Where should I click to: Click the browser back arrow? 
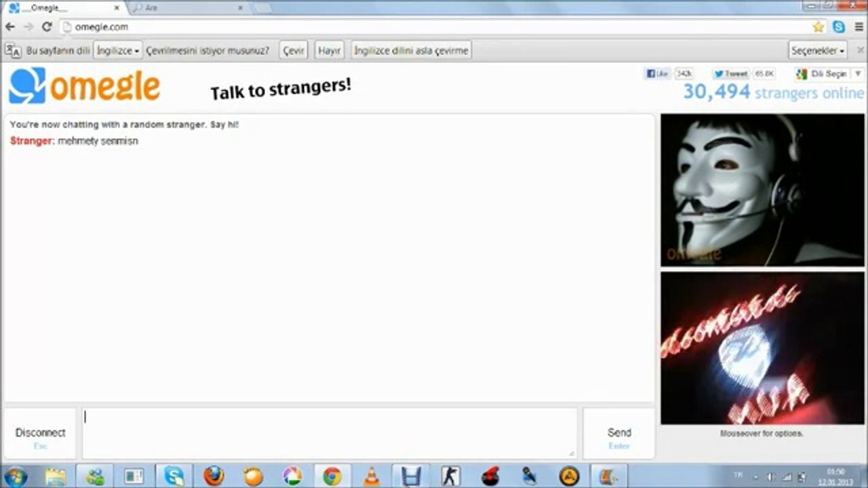pos(10,27)
